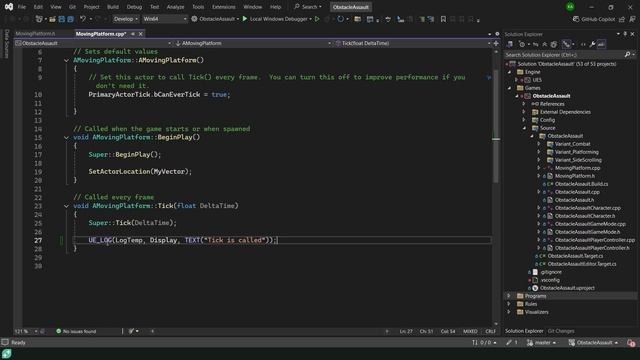640x360 pixels.
Task: Click Start Without Debugging outline play icon
Action: 317,19
